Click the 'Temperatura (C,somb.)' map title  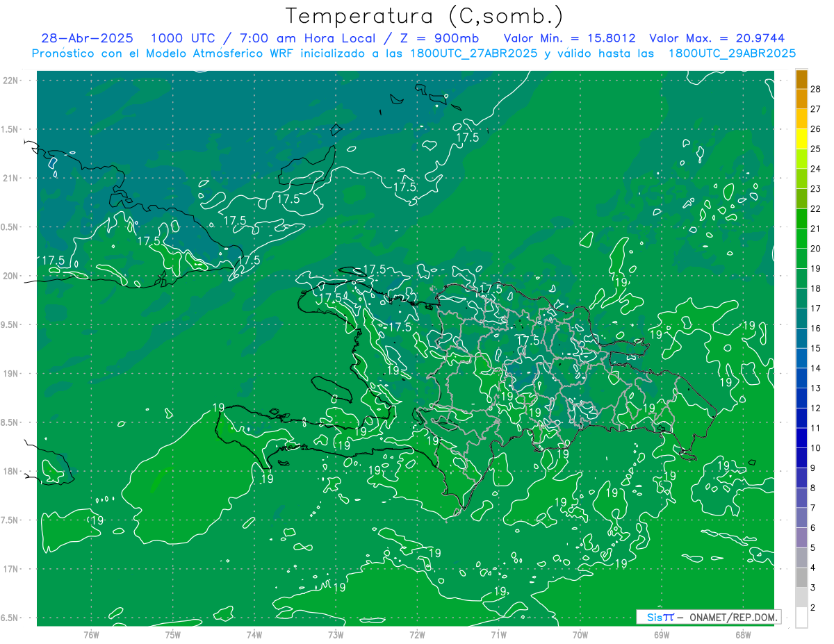[x=424, y=16]
